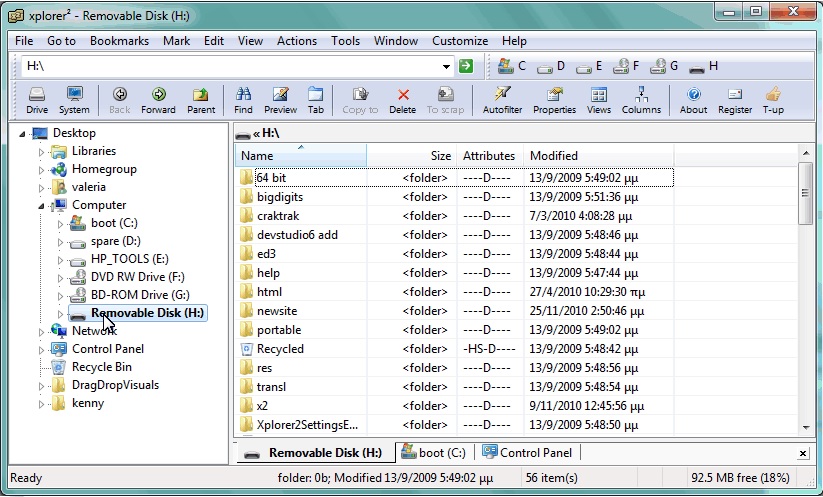Switch to the Control Panel tab
Screen dimensions: 823x497
(x=527, y=453)
